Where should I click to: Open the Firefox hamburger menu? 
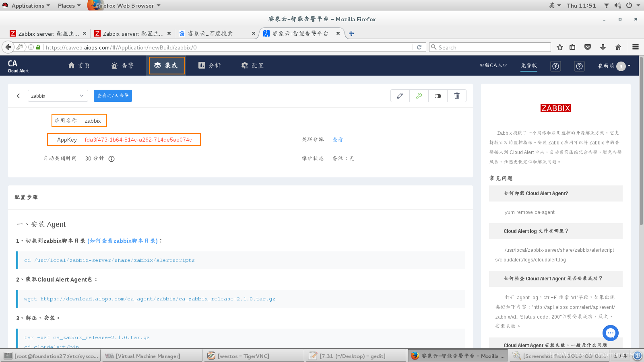pyautogui.click(x=636, y=47)
